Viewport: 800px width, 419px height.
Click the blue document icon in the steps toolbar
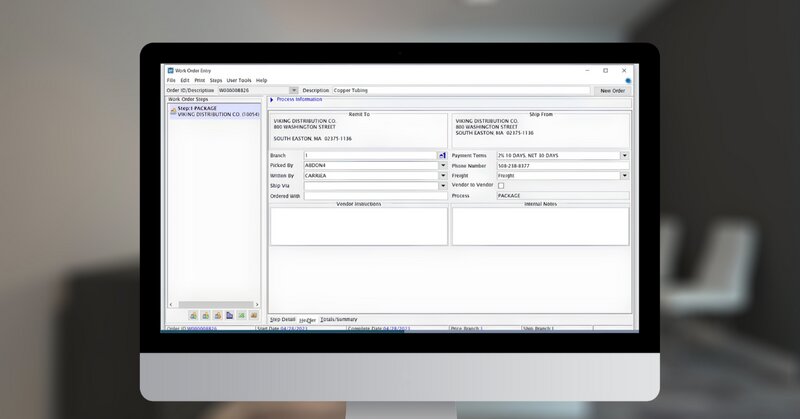[x=230, y=316]
